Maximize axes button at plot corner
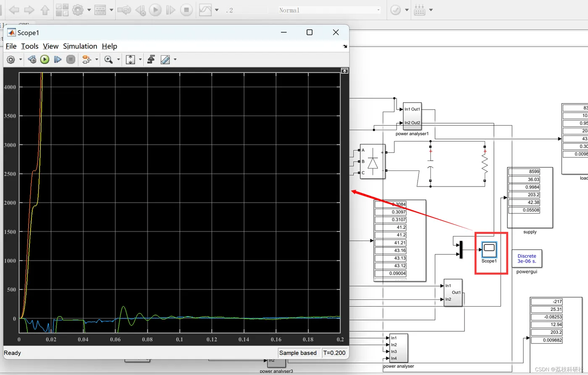Viewport: 588px width, 375px height. tap(344, 71)
